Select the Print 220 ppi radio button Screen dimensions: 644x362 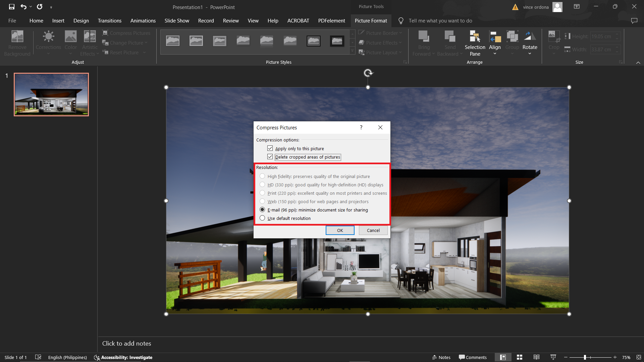point(263,193)
